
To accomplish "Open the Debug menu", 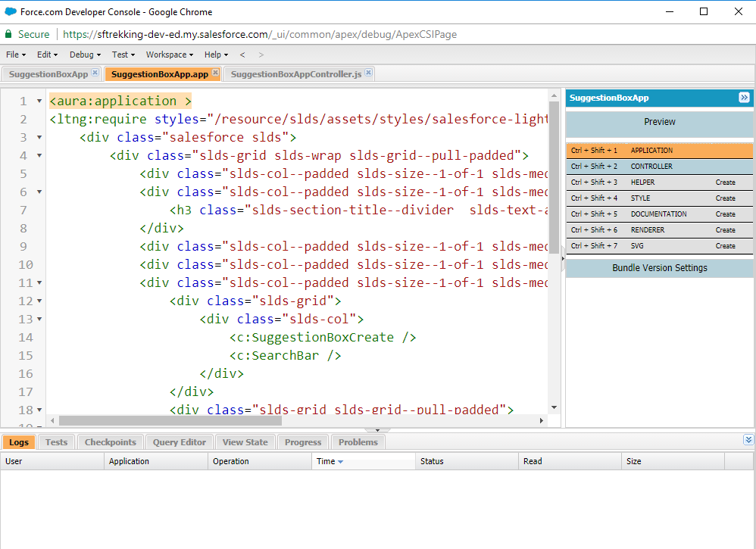I will 80,54.
